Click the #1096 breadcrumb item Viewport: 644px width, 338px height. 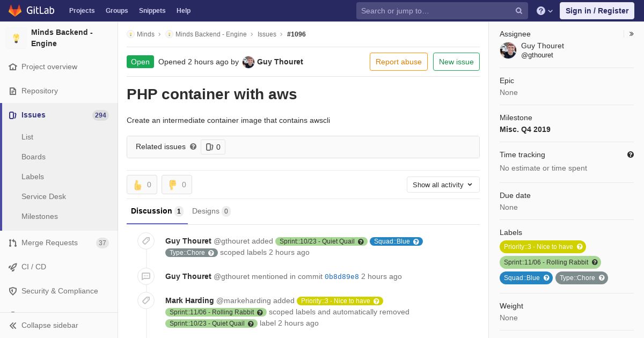[x=296, y=34]
